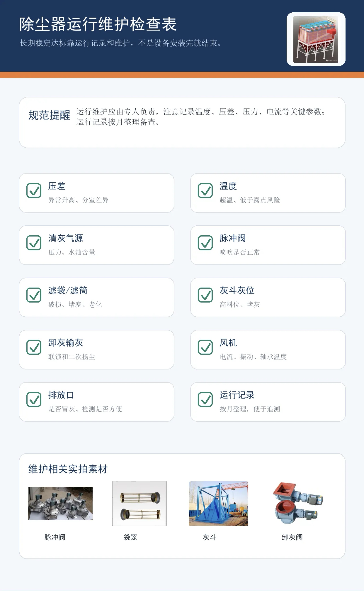Toggle the 温度 checkbox

click(205, 191)
